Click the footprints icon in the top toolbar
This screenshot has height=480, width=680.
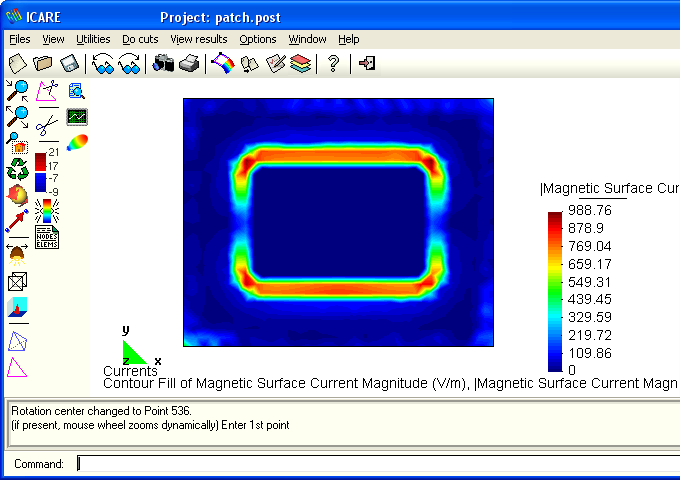(249, 64)
